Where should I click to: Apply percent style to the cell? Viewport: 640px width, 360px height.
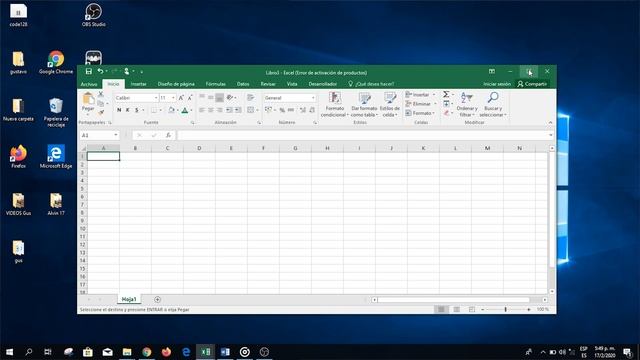282,110
